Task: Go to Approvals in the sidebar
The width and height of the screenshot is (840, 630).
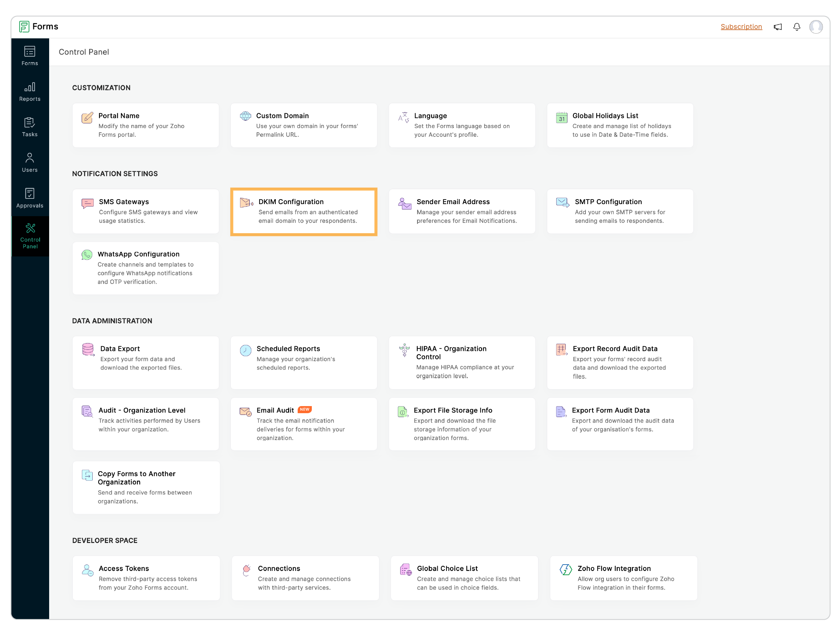Action: click(x=30, y=198)
